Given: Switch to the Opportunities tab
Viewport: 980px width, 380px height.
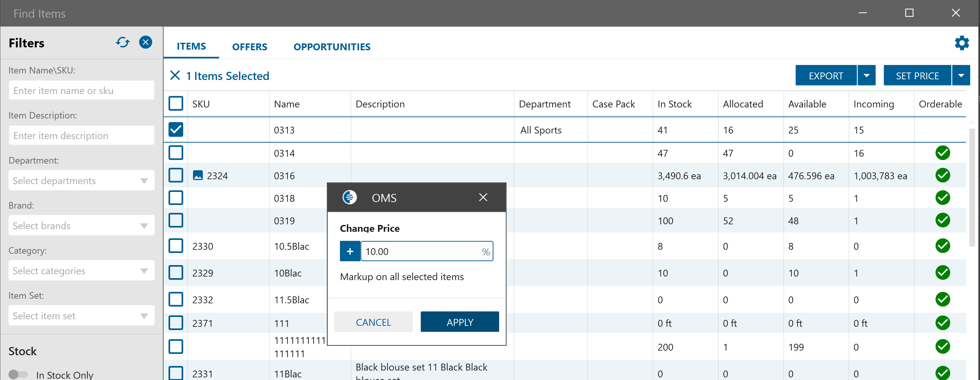Looking at the screenshot, I should [x=332, y=47].
